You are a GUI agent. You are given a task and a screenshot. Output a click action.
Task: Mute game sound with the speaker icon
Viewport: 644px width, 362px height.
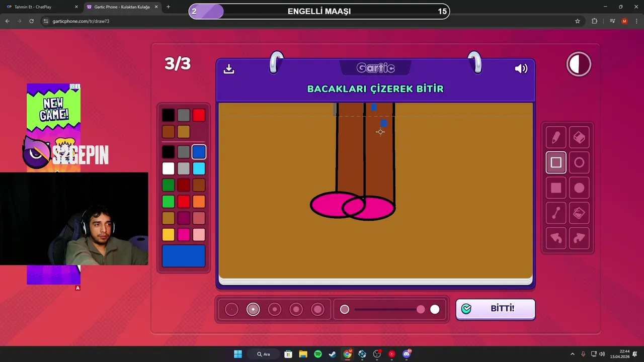pyautogui.click(x=521, y=69)
